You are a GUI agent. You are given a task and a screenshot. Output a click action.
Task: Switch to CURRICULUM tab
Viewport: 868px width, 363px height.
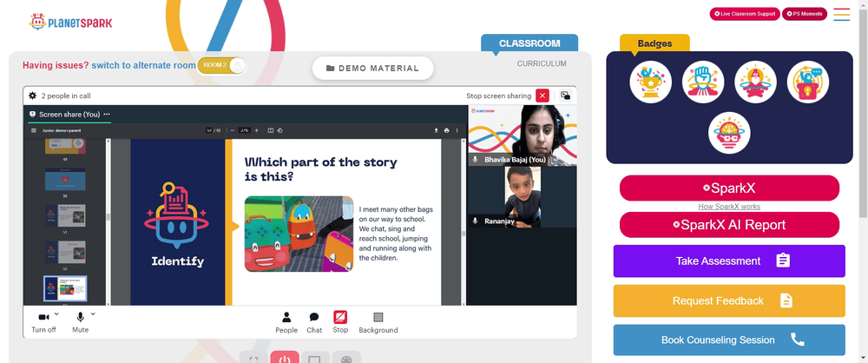pos(542,63)
